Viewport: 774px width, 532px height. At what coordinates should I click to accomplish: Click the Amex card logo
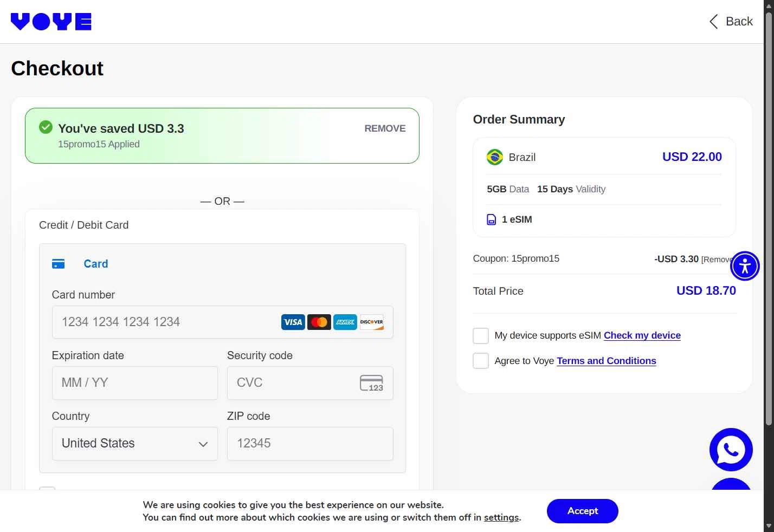pos(345,322)
